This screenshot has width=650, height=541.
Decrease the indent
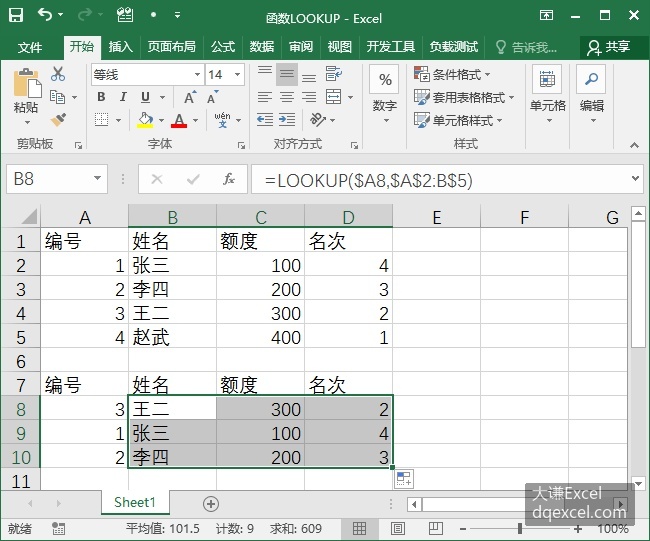click(x=264, y=120)
